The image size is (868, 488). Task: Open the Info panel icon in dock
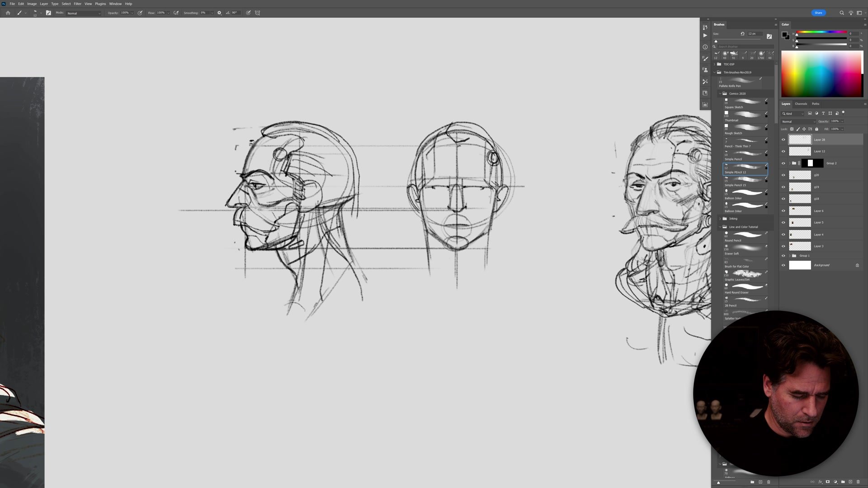click(705, 47)
